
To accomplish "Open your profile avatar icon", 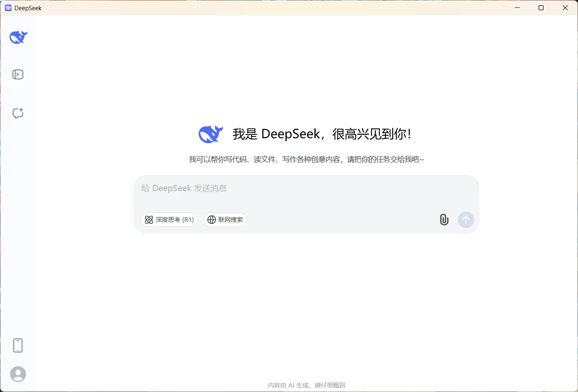I will pyautogui.click(x=18, y=374).
